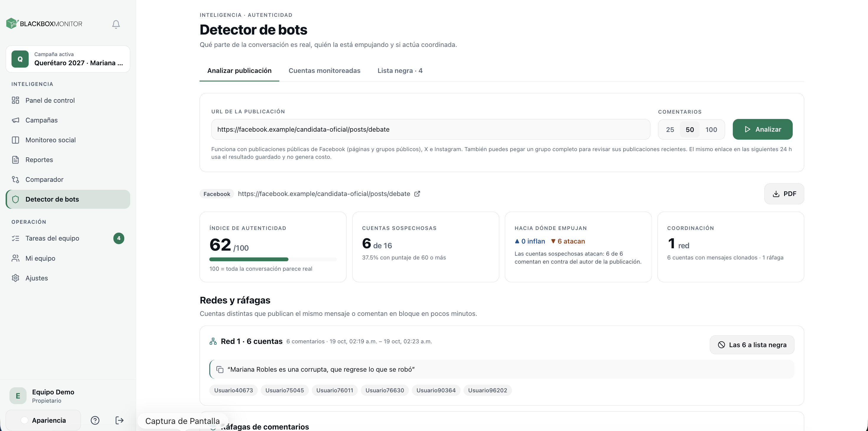Select account chip Usuario76011
The image size is (868, 431).
[x=335, y=390]
